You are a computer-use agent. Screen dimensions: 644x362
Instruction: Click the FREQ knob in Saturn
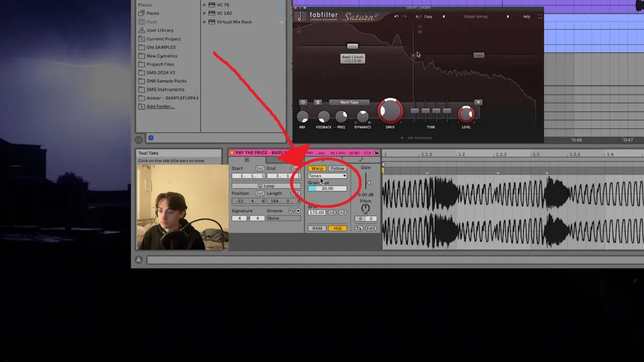[x=341, y=117]
